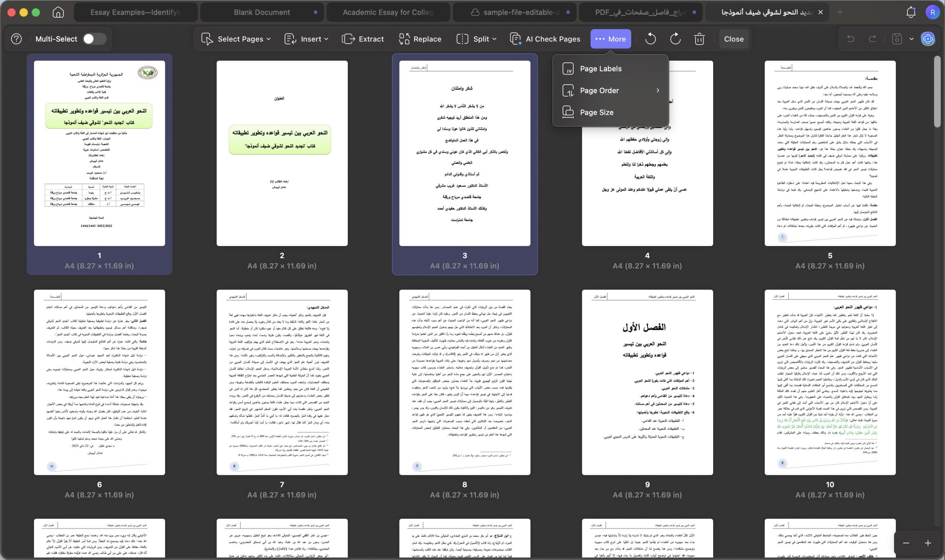This screenshot has height=560, width=945.
Task: Click the vertical scrollbar handle
Action: [x=938, y=92]
